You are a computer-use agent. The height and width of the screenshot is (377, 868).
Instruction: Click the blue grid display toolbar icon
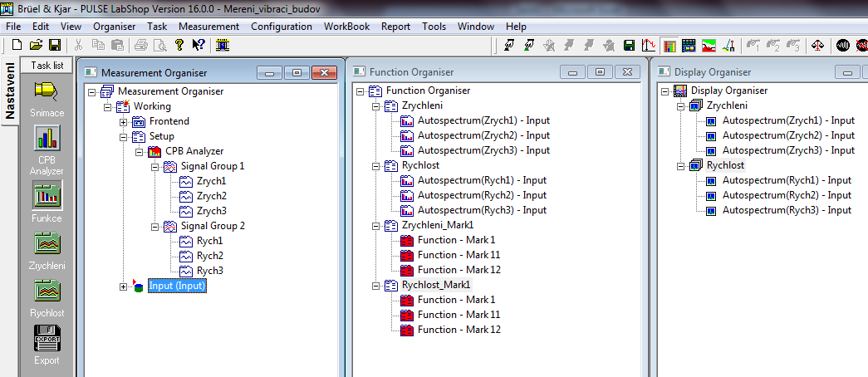coord(689,46)
